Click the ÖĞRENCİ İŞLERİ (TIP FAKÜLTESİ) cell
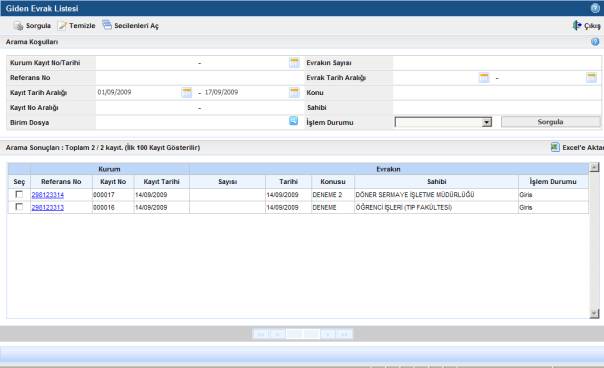Screen dimensions: 604x368 click(436, 207)
